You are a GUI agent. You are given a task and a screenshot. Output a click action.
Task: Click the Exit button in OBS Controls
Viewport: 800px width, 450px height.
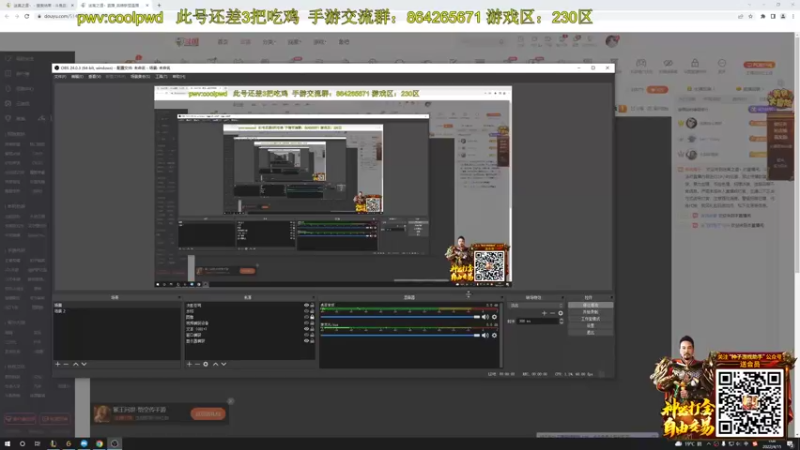point(590,332)
